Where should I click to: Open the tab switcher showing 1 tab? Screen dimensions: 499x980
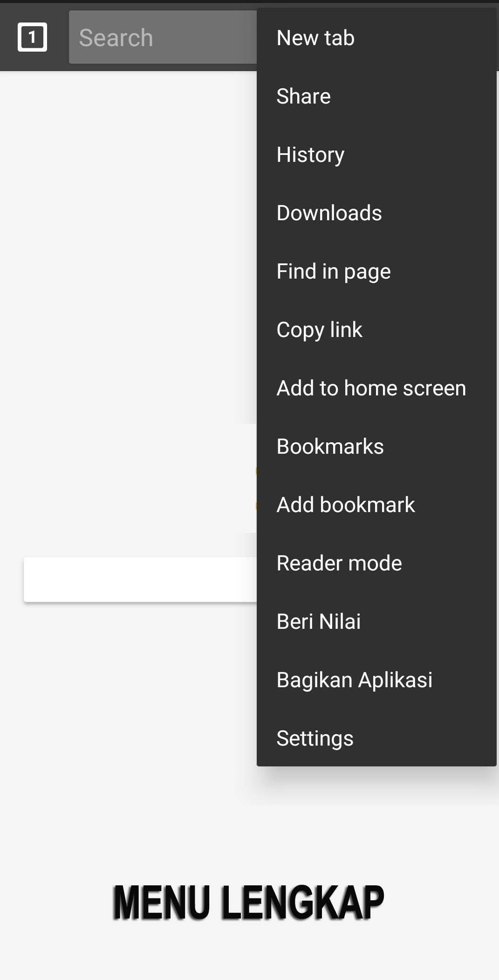pyautogui.click(x=32, y=37)
